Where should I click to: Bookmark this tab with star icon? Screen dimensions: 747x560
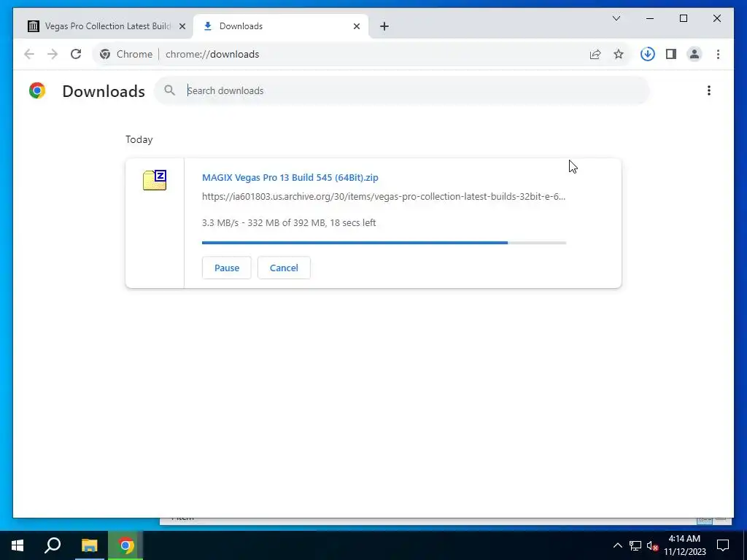[619, 54]
